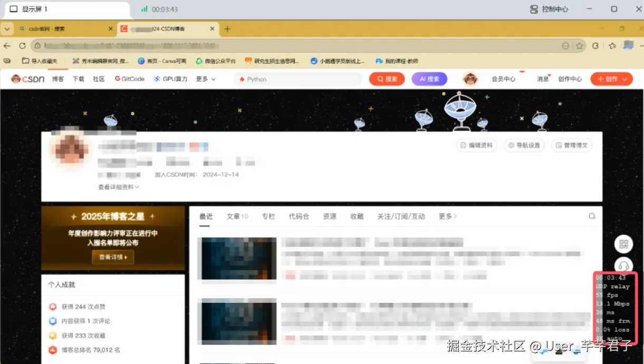
Task: Open a new browser tab
Action: 227,28
